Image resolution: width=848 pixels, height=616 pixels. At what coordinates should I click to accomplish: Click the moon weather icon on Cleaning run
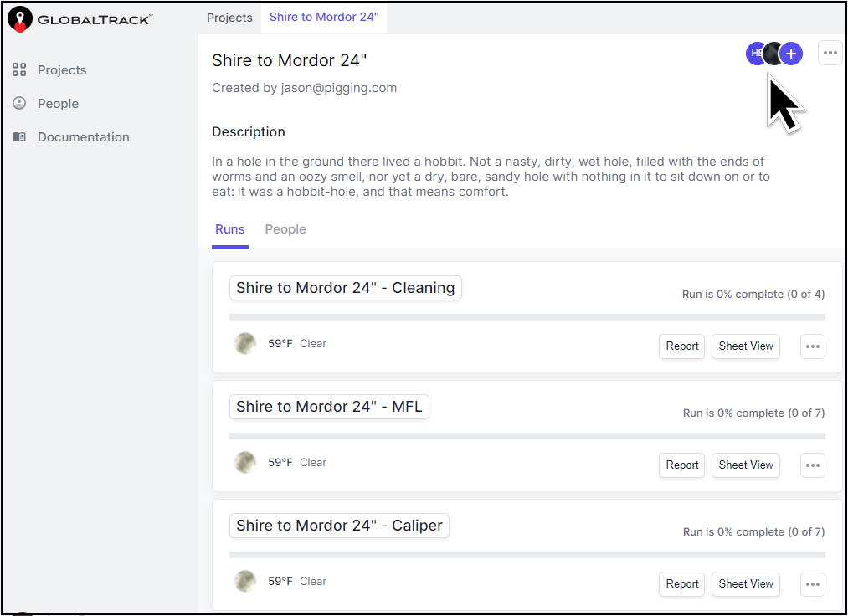point(245,343)
